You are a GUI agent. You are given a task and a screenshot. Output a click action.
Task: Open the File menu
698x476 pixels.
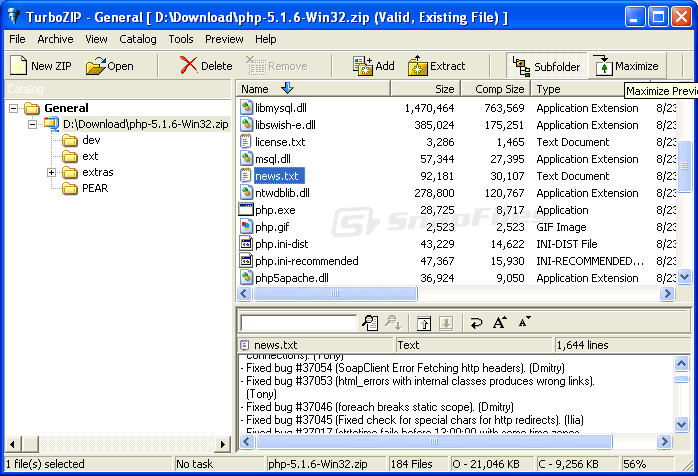[17, 39]
